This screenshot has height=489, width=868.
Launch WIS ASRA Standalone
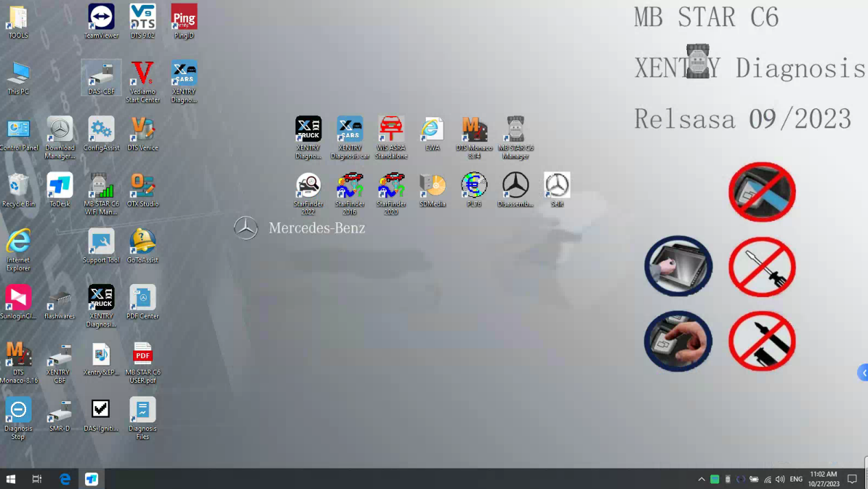tap(391, 130)
